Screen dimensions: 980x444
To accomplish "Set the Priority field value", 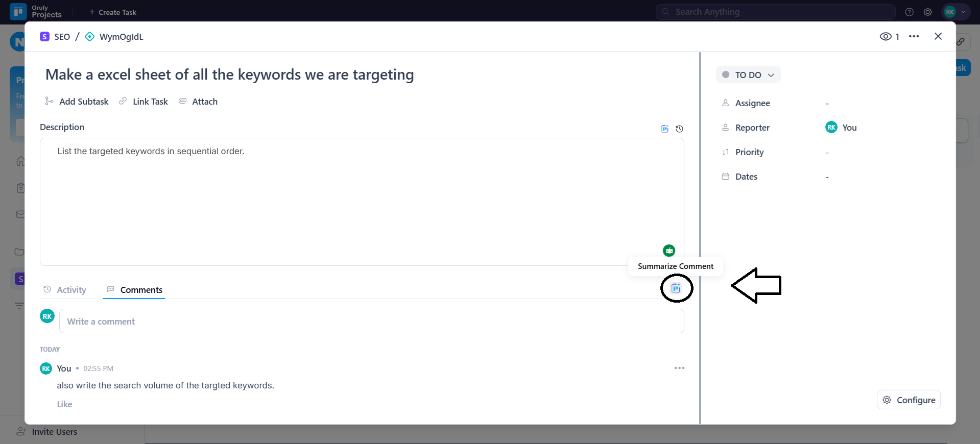I will tap(827, 152).
